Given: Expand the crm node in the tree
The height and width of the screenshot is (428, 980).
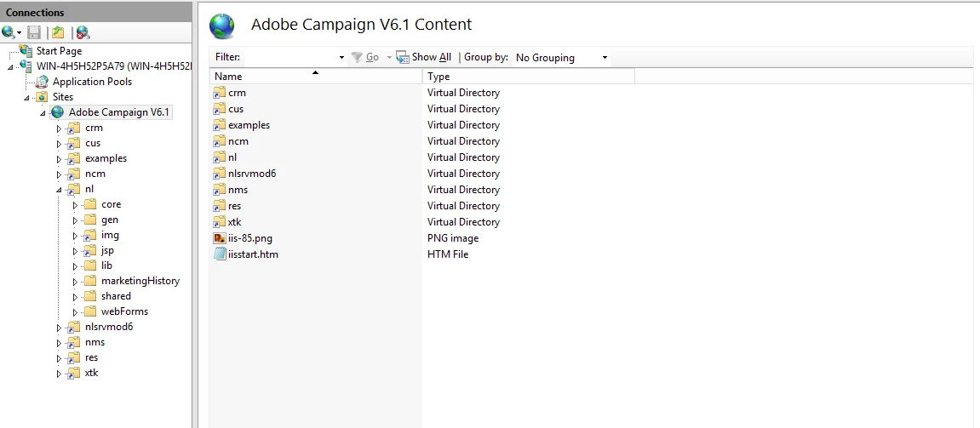Looking at the screenshot, I should pos(60,128).
